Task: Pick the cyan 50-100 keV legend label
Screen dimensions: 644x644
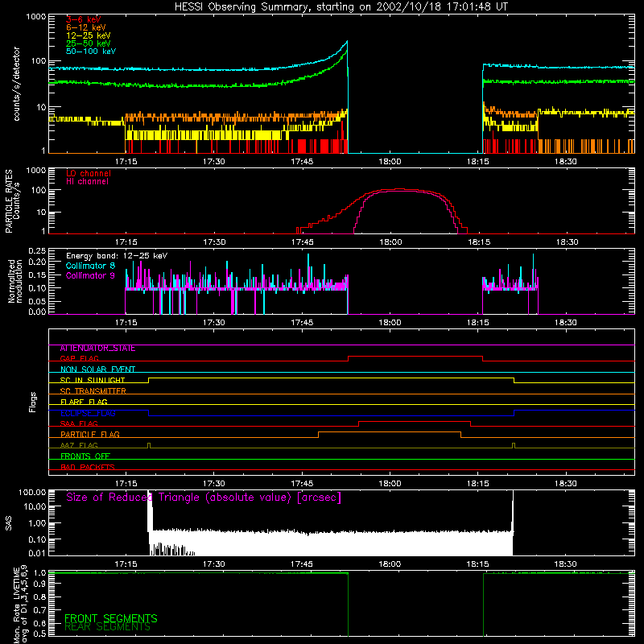Action: 91,52
